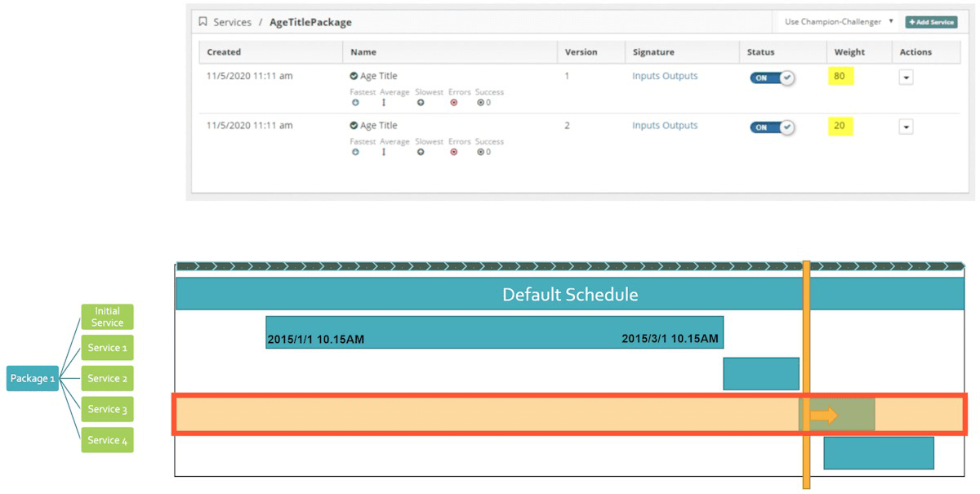Viewport: 980px width, 494px height.
Task: Click Success count icon in version 2 row
Action: coord(480,152)
